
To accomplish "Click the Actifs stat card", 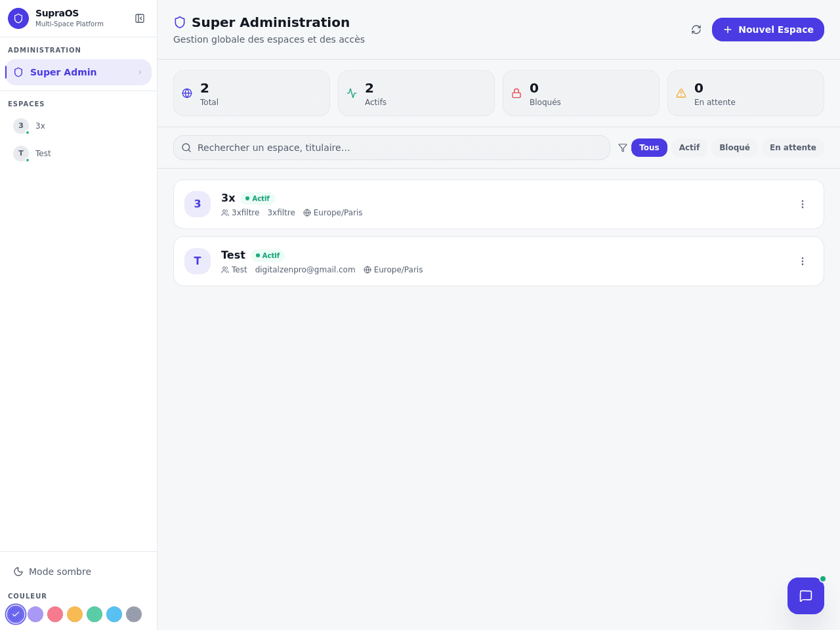I will pos(416,93).
